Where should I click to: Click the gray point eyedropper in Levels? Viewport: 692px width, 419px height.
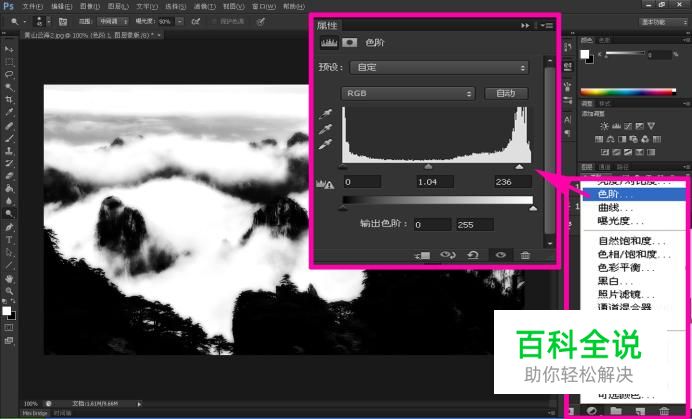326,129
